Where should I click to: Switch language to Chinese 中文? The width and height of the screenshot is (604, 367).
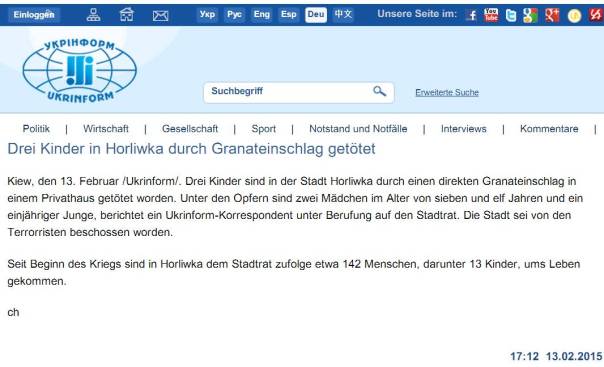tap(343, 15)
